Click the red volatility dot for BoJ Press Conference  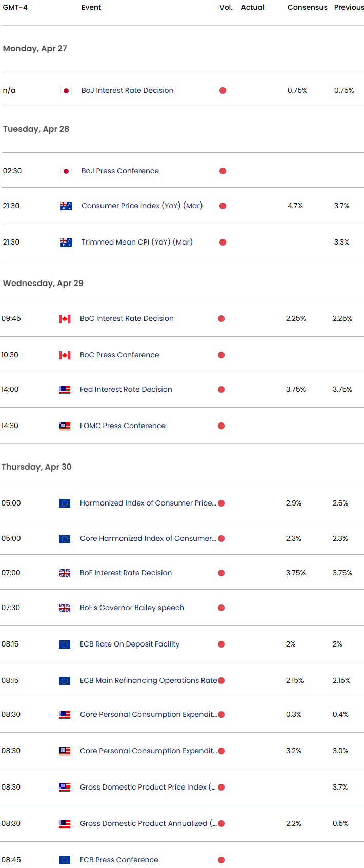point(223,171)
